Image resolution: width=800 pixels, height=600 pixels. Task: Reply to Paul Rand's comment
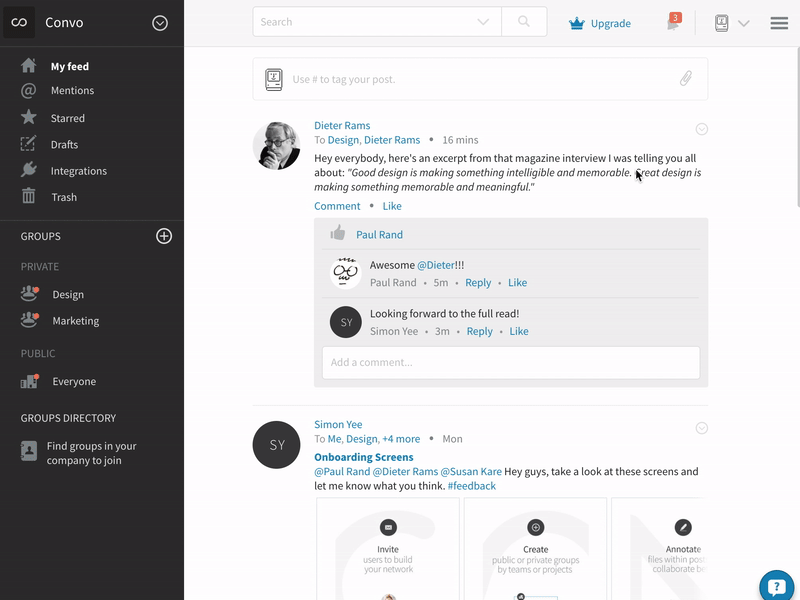[478, 283]
